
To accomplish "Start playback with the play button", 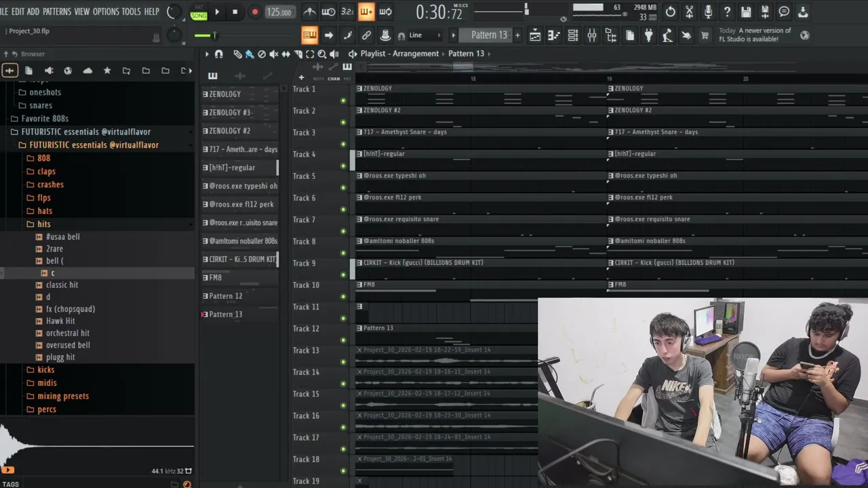I will [x=217, y=12].
